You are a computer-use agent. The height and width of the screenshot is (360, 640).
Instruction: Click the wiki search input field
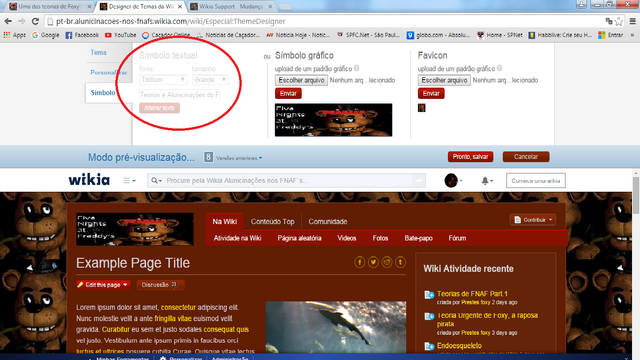point(289,180)
